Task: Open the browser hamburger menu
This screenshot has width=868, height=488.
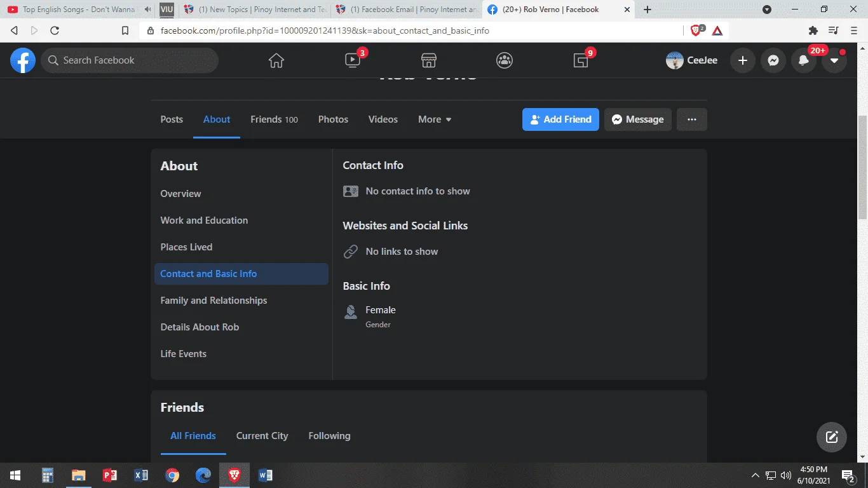Action: point(853,30)
